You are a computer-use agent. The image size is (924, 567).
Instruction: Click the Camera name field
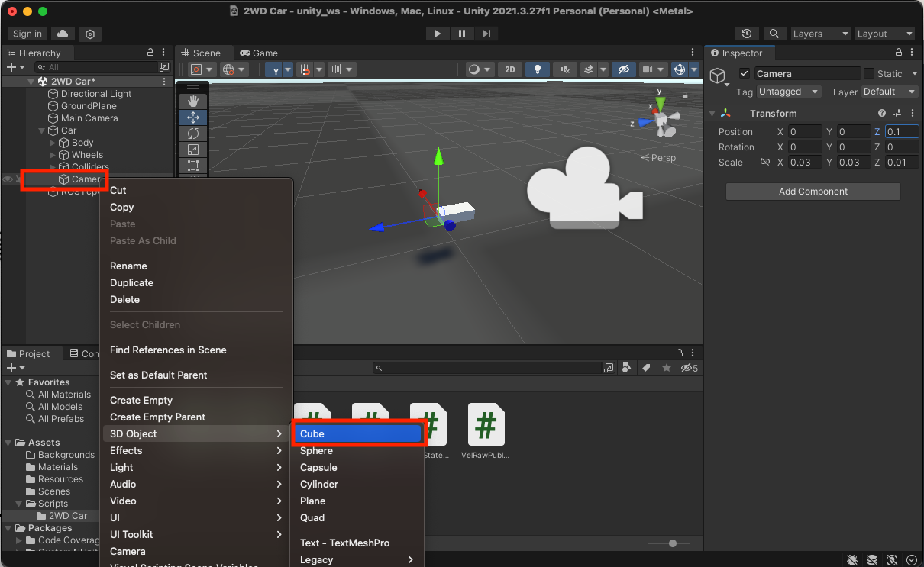(x=807, y=74)
